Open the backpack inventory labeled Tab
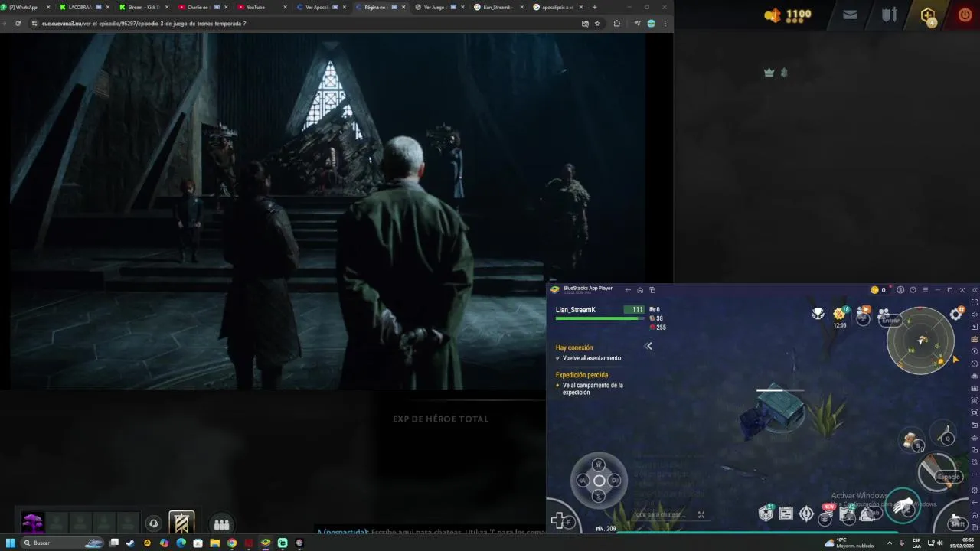The image size is (980, 551). [x=870, y=514]
